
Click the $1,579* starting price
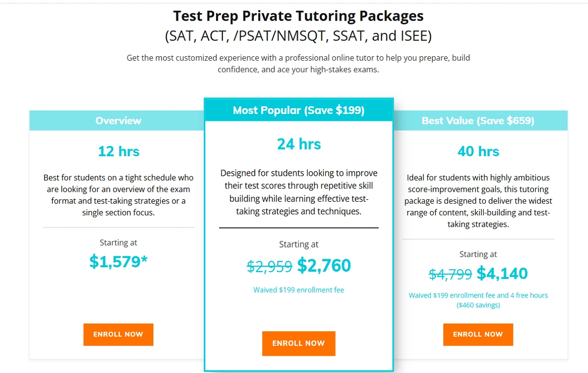click(x=118, y=262)
